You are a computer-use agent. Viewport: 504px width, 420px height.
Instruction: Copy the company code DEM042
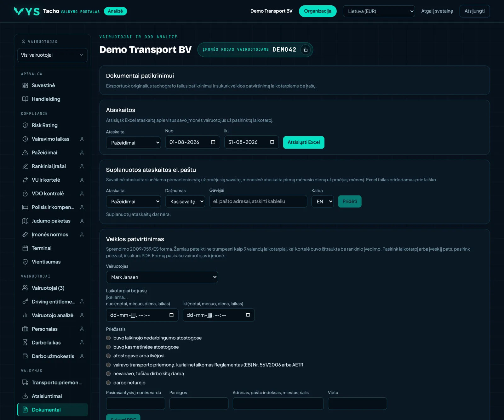pos(305,50)
